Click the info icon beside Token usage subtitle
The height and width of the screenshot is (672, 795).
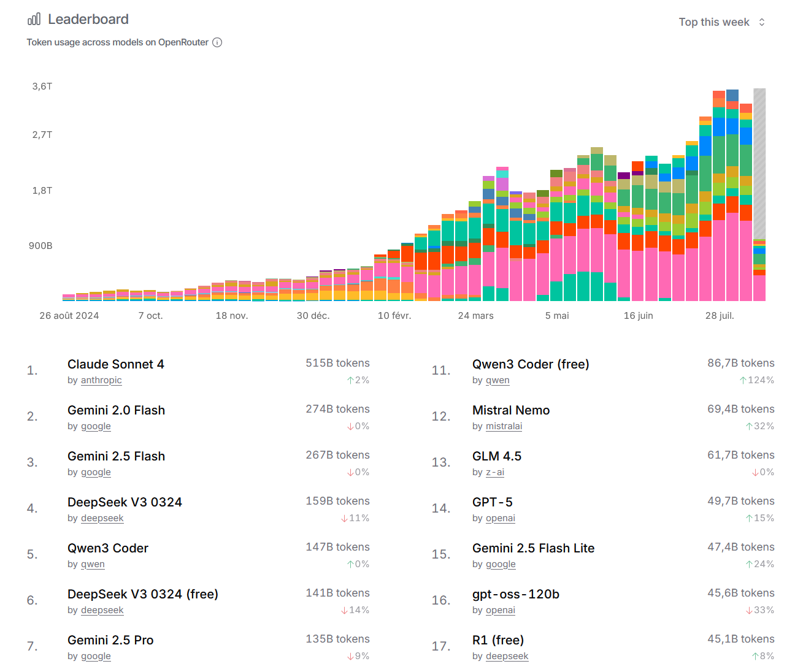(x=217, y=42)
